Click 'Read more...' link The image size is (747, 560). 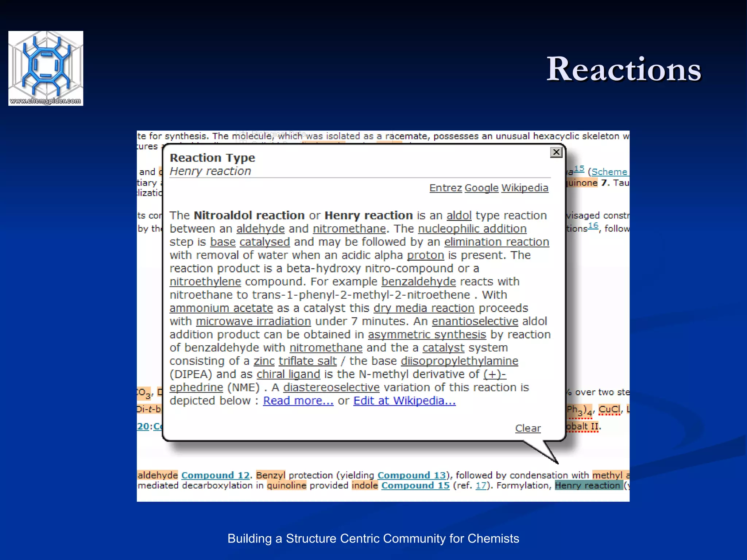click(298, 401)
